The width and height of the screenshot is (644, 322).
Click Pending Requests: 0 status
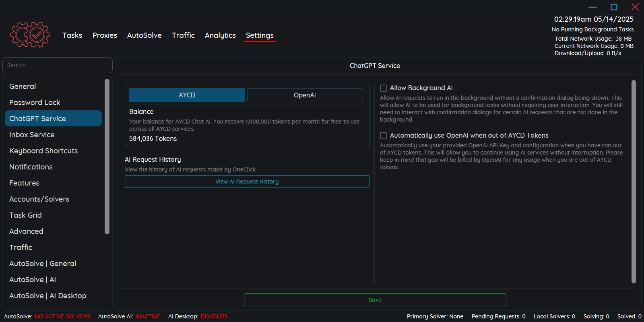tap(499, 316)
